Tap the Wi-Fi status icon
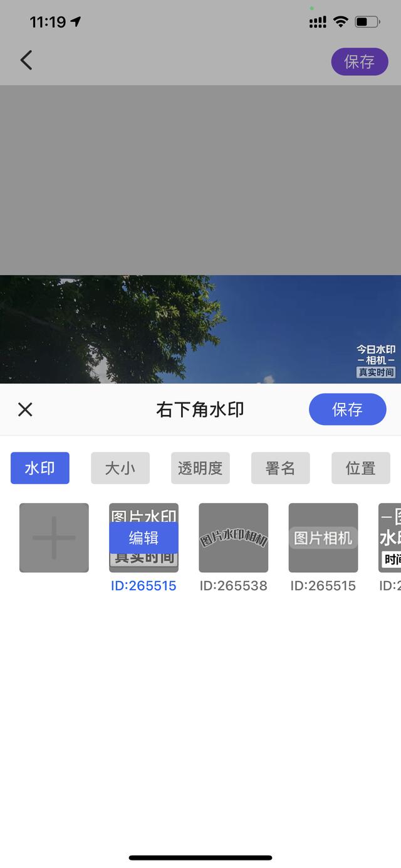The height and width of the screenshot is (868, 401). pyautogui.click(x=340, y=22)
